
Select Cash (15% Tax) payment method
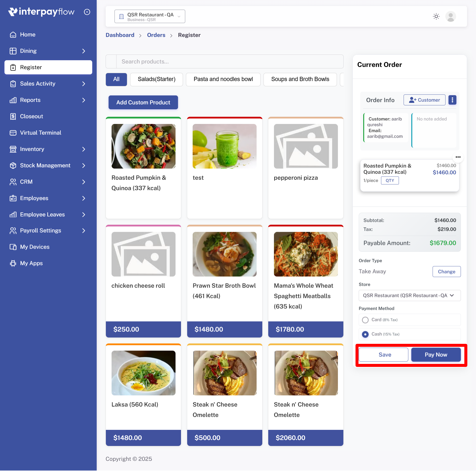[x=365, y=334]
